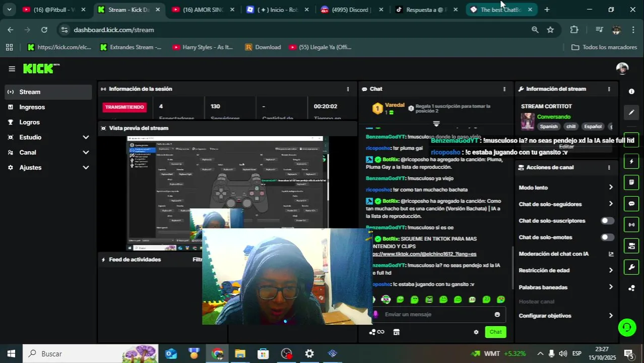Open Restricción de edad arrow

611,270
